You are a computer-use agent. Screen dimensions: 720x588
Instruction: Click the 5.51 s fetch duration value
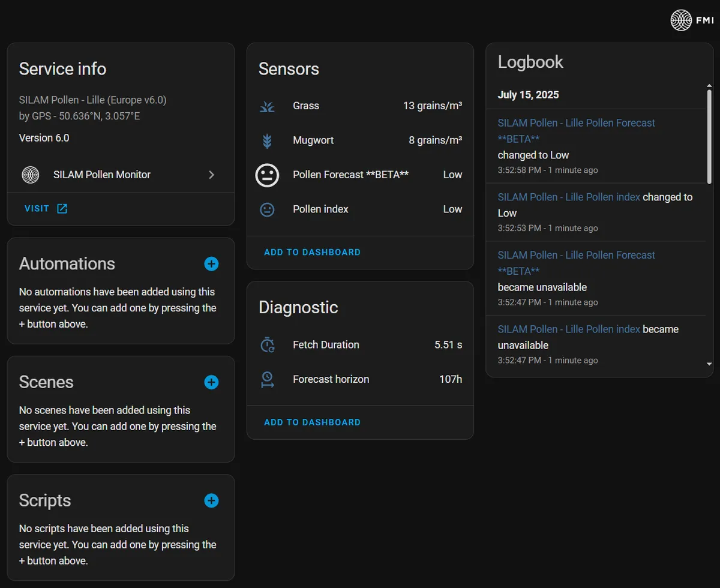[x=448, y=344]
